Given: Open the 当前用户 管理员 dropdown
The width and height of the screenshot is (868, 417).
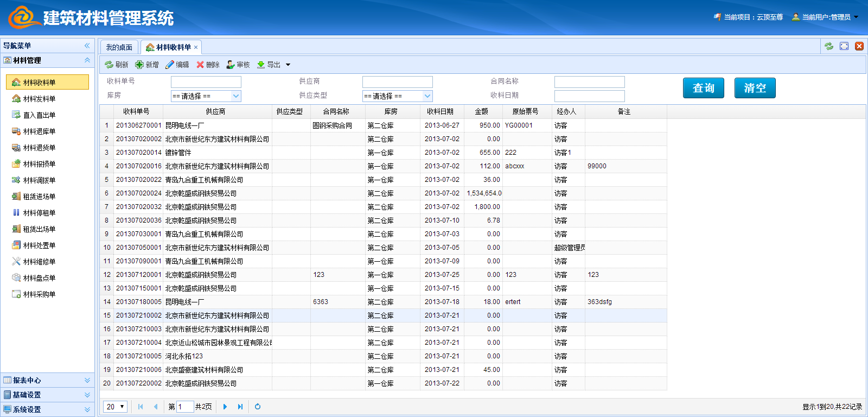Looking at the screenshot, I should pyautogui.click(x=825, y=17).
